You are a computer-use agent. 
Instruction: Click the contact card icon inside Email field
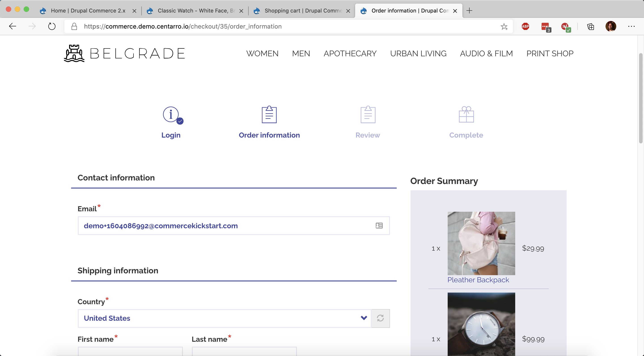coord(379,225)
